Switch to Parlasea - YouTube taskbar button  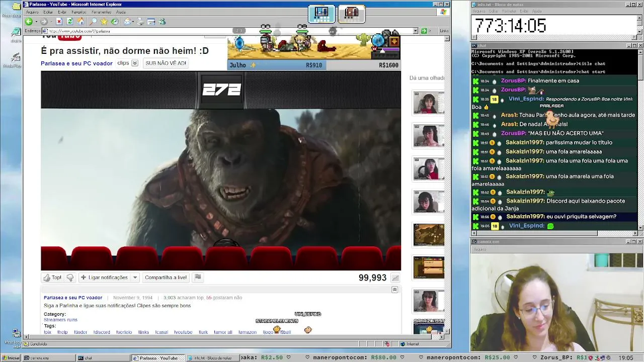coord(158,358)
